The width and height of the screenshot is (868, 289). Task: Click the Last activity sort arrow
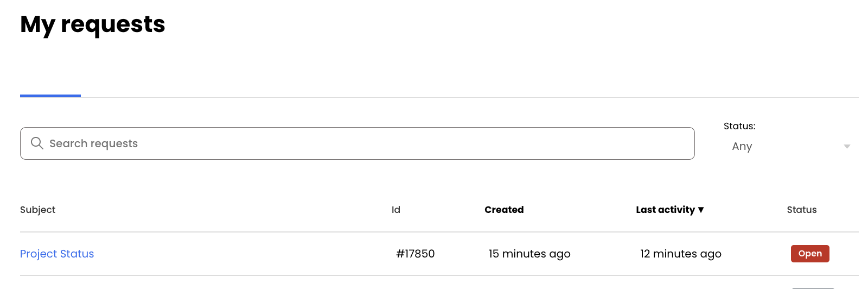(x=701, y=210)
